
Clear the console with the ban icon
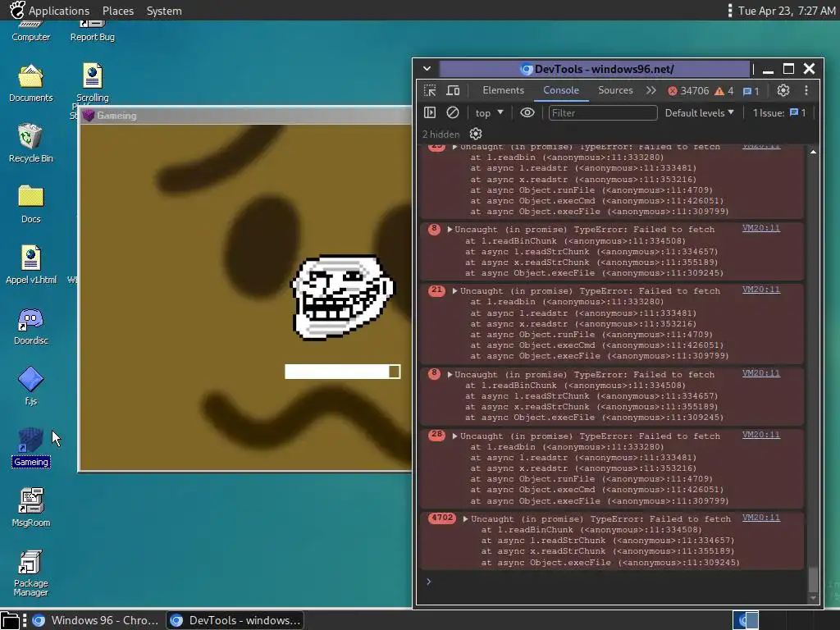coord(453,112)
